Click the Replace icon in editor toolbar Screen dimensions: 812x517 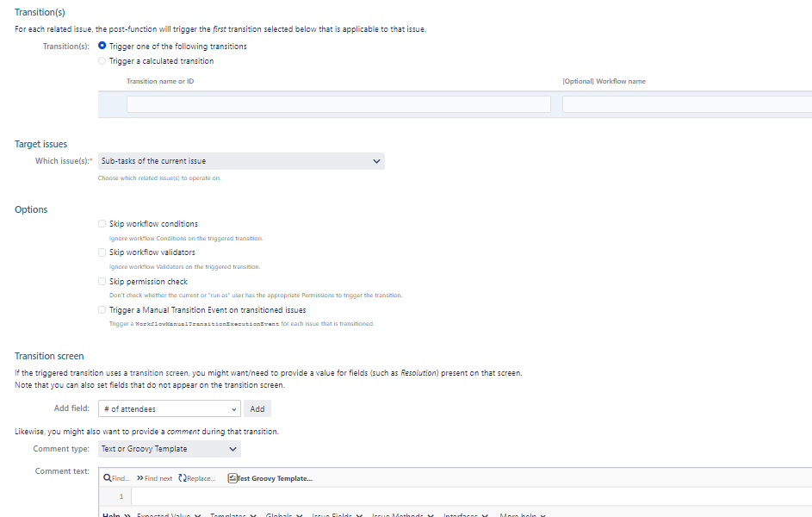(x=183, y=478)
